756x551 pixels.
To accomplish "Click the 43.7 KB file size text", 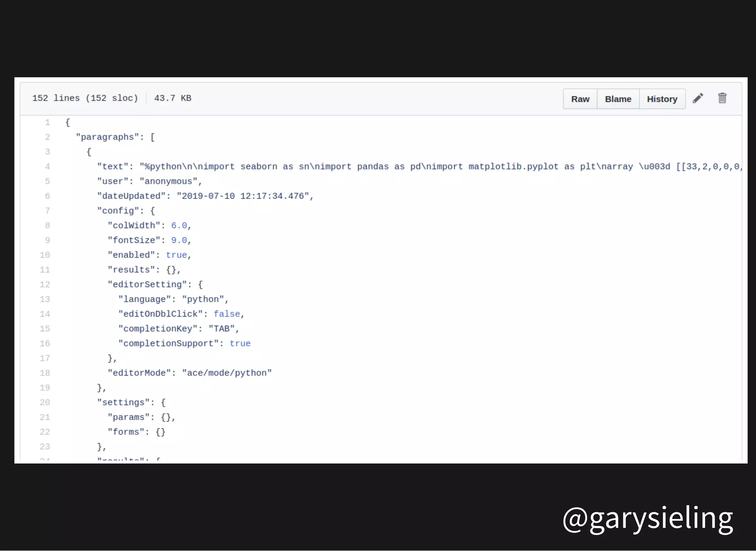I will 172,98.
